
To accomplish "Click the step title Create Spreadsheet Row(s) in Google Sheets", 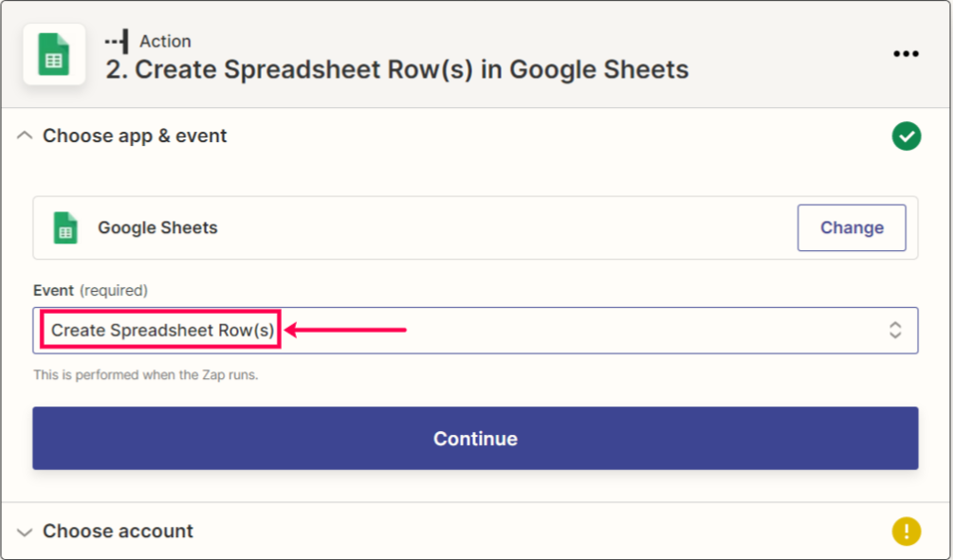I will [397, 69].
